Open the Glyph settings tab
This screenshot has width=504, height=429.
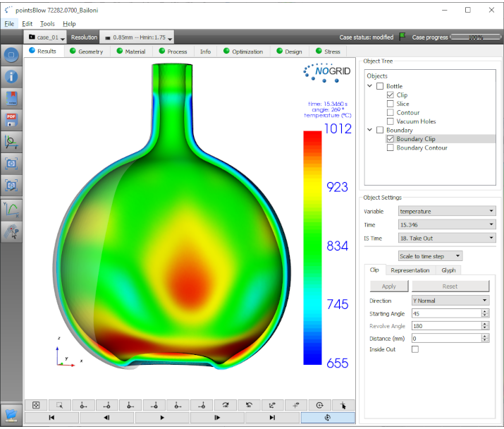(448, 270)
